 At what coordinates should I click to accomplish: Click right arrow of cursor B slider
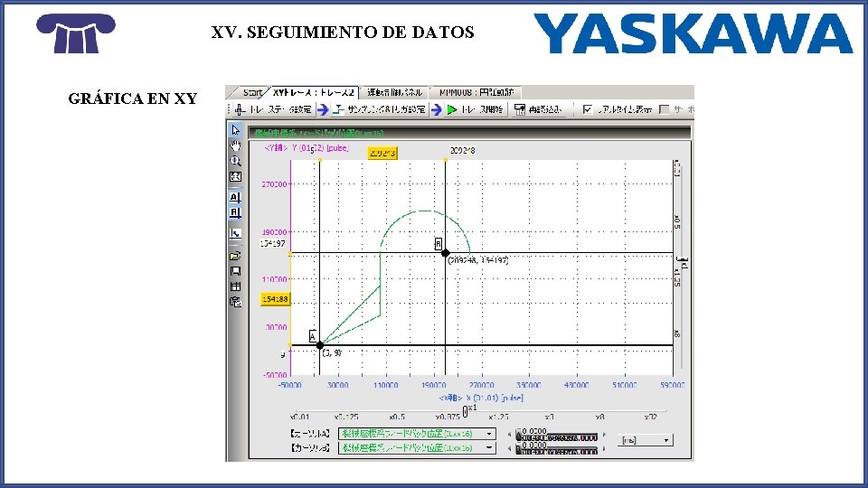tap(604, 449)
